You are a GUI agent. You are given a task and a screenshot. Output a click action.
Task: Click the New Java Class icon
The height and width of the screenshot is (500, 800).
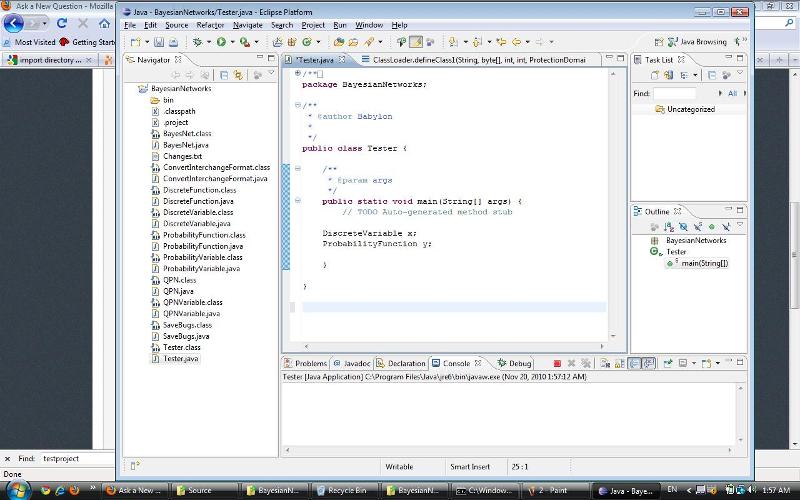point(307,42)
